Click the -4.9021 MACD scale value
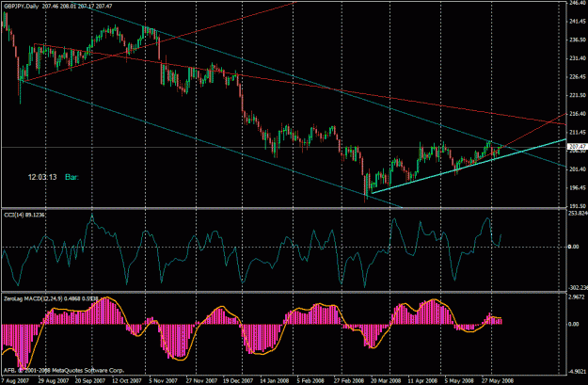Image resolution: width=588 pixels, height=385 pixels. 579,372
